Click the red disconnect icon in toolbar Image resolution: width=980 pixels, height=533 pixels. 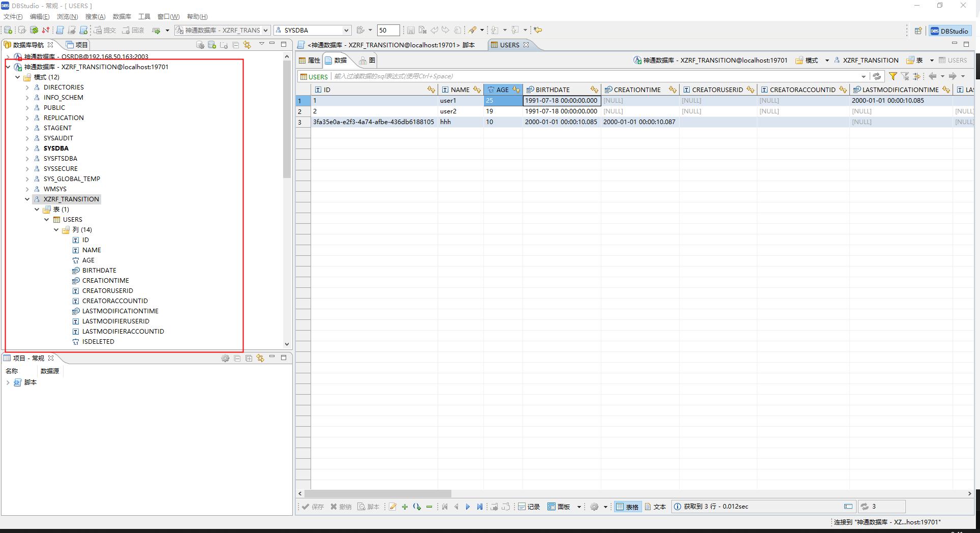pyautogui.click(x=46, y=31)
